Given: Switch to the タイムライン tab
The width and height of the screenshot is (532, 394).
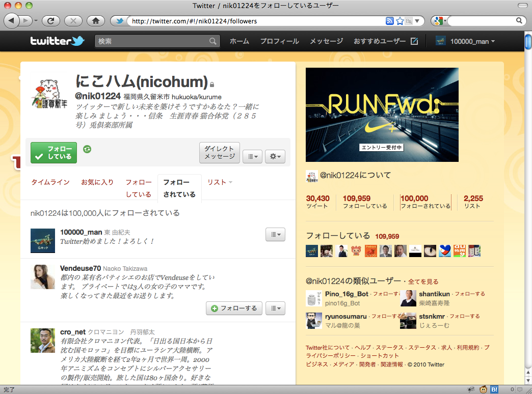Looking at the screenshot, I should (x=50, y=182).
